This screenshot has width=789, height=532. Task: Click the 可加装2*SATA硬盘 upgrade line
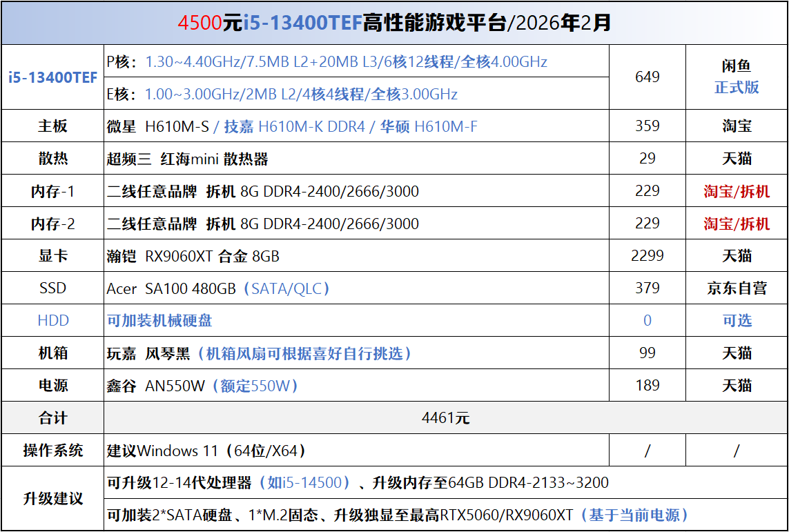pos(446,514)
